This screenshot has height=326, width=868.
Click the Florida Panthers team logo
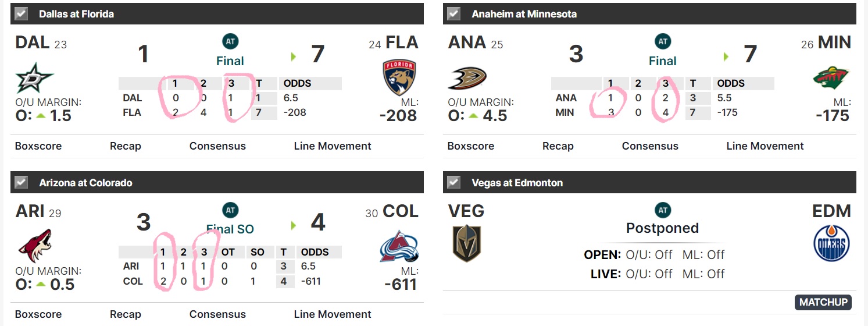[399, 77]
